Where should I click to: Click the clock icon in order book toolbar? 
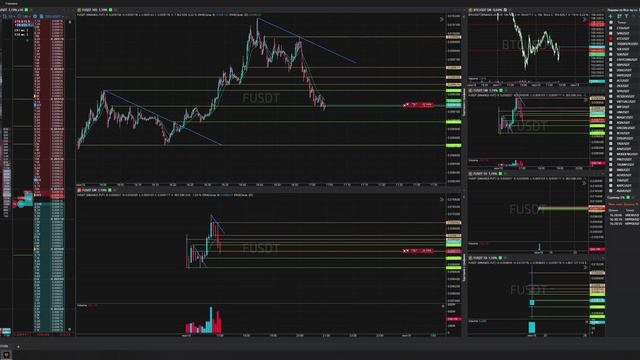tap(19, 16)
